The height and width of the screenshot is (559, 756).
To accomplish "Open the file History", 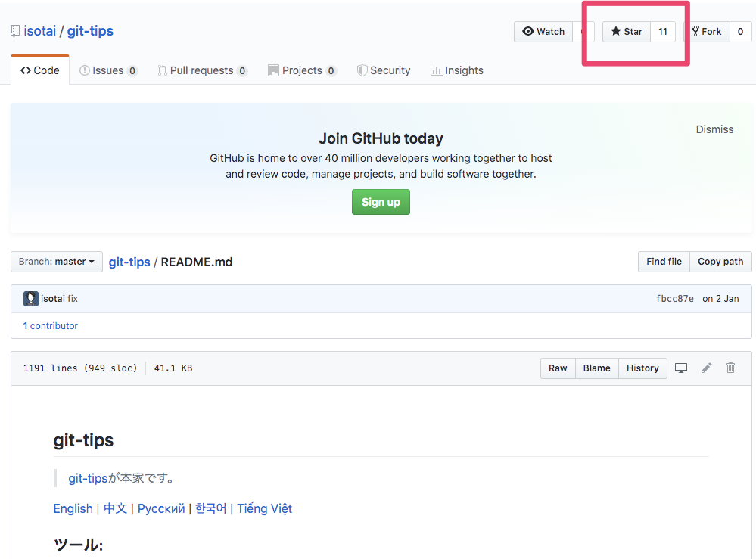I will [642, 368].
